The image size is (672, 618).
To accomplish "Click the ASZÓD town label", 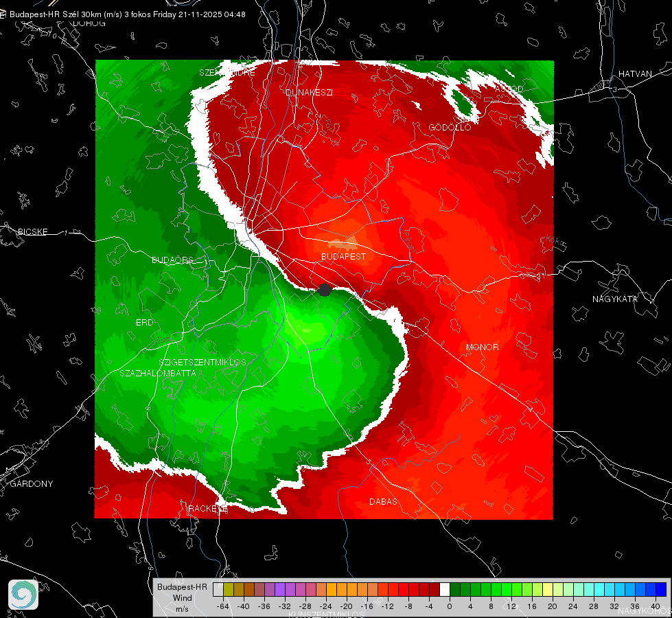I will pos(509,89).
